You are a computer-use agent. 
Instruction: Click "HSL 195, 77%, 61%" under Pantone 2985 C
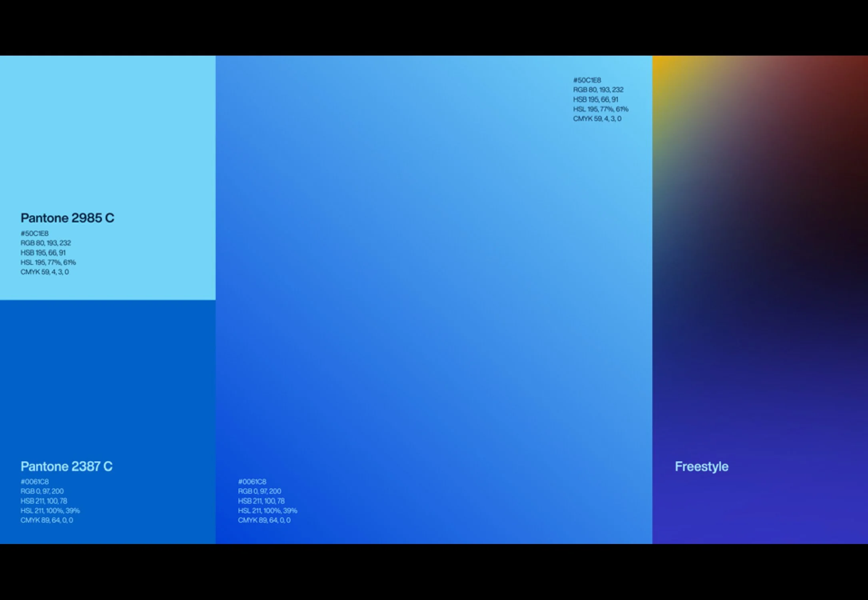(48, 262)
